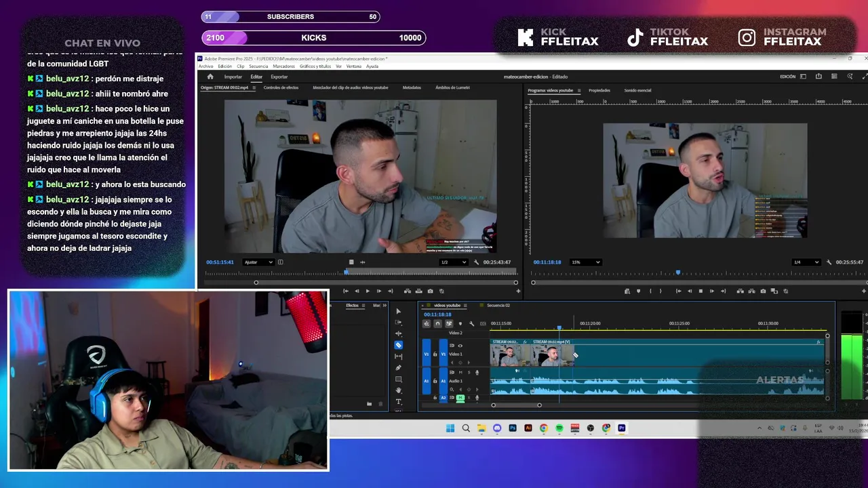The height and width of the screenshot is (488, 868).
Task: Open Source panel menu next to STREAM 09.02.mp4
Action: pyautogui.click(x=254, y=87)
